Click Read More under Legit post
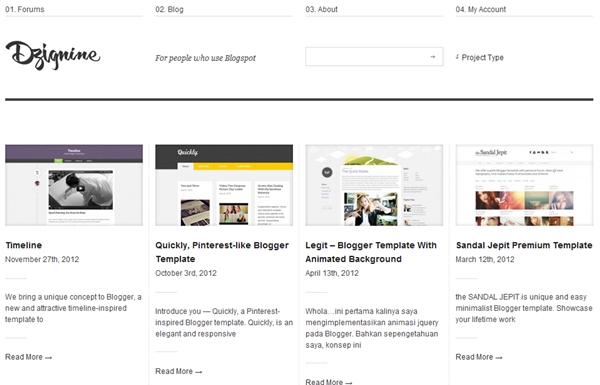This screenshot has width=600, height=385. 329,382
